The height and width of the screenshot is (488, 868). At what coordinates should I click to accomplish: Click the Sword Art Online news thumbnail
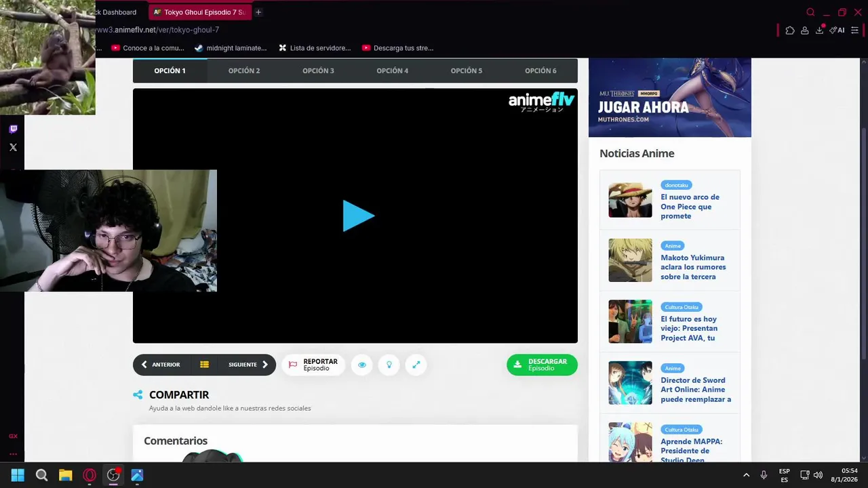point(630,383)
